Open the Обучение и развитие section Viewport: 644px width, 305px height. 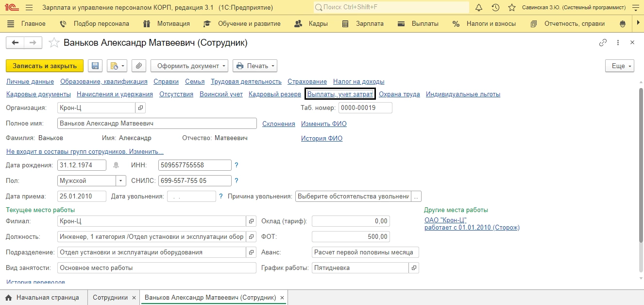point(242,23)
